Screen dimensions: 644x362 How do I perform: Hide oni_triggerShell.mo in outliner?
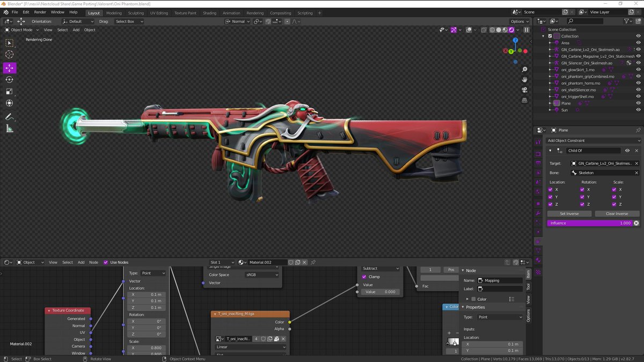click(x=638, y=97)
